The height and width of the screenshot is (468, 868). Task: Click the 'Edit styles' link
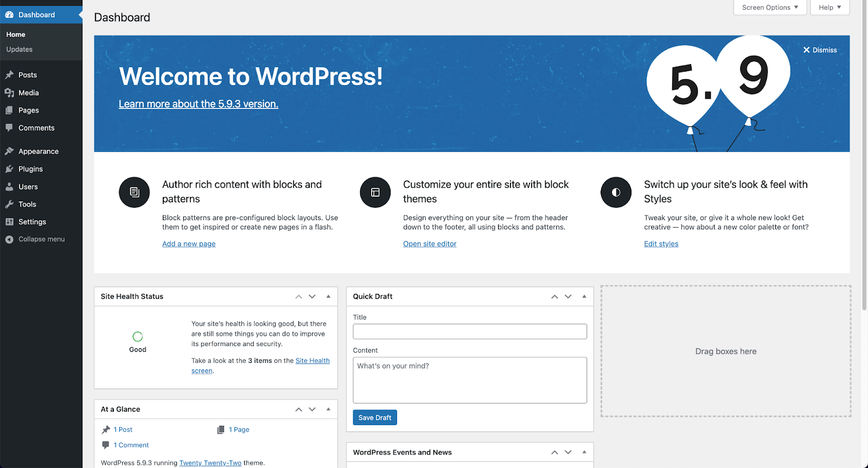point(661,244)
